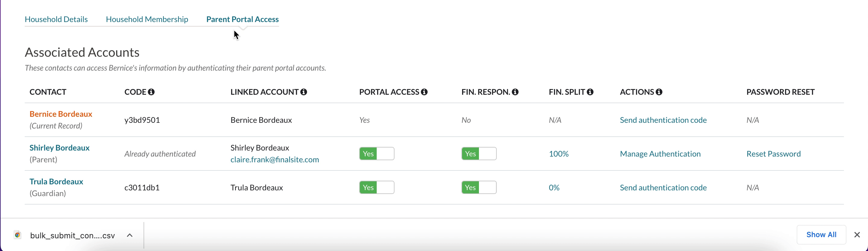Switch to the Household Details tab

pos(56,19)
